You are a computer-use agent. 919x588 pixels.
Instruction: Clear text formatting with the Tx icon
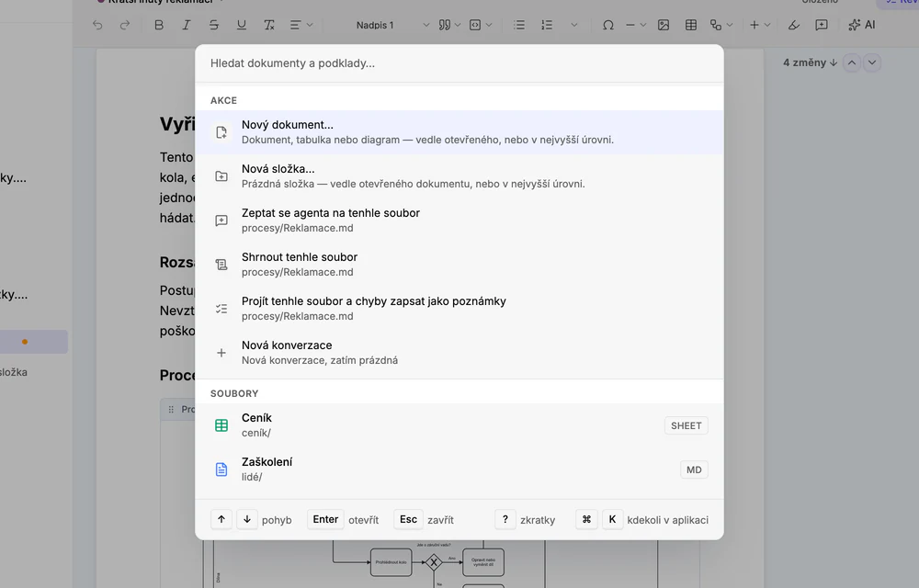point(269,25)
